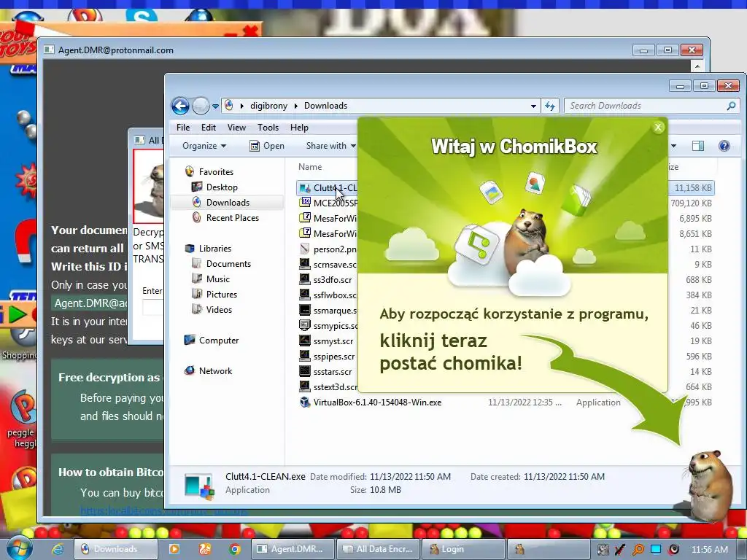The image size is (747, 560).
Task: Switch to Login taskbar window
Action: pos(463,549)
